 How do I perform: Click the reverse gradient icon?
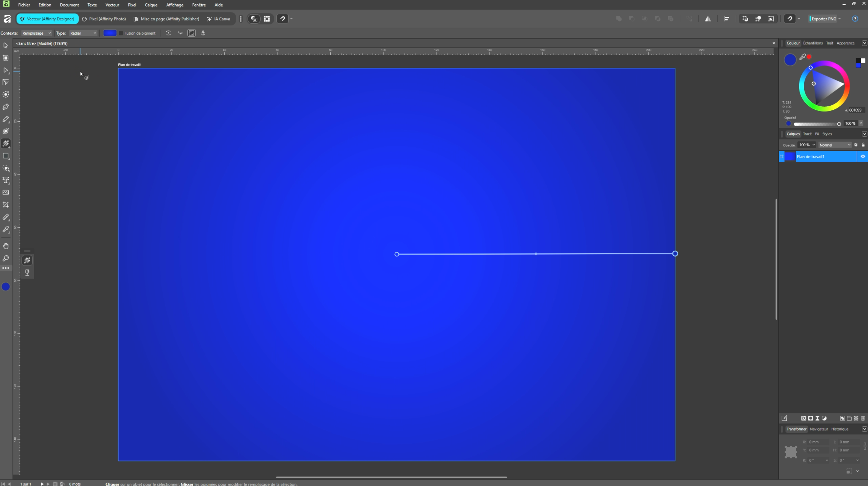click(x=180, y=33)
